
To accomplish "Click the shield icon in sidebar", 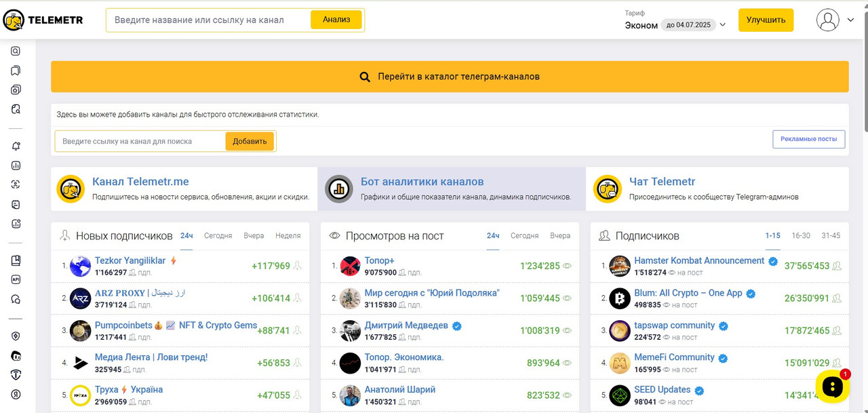I will coord(16,336).
